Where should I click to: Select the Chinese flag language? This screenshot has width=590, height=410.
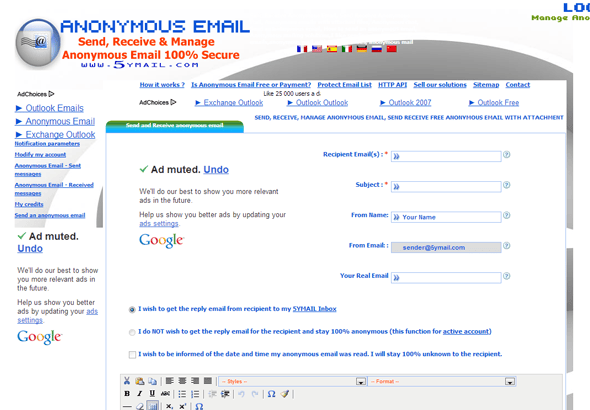tap(392, 49)
